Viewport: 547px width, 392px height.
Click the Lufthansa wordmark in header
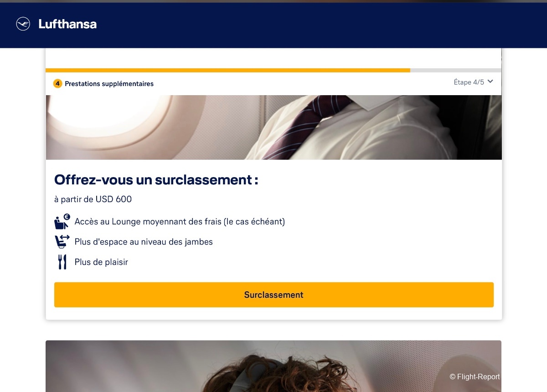coord(67,24)
